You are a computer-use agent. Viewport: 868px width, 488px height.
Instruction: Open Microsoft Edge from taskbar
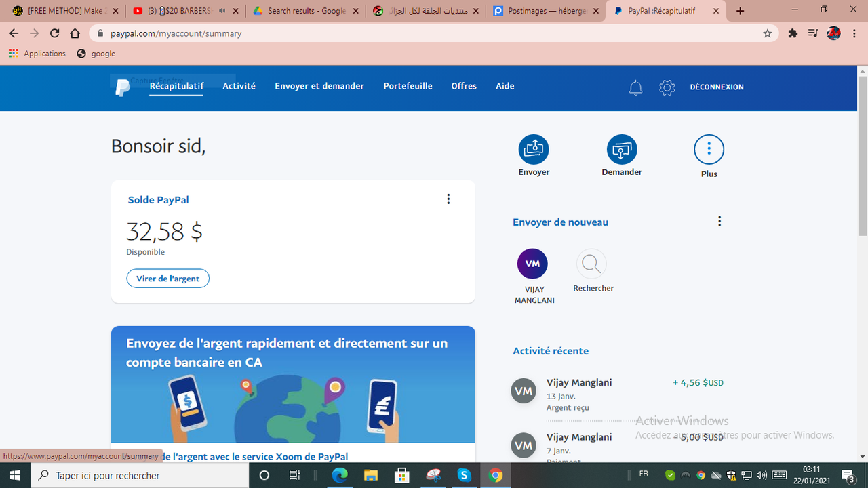339,475
